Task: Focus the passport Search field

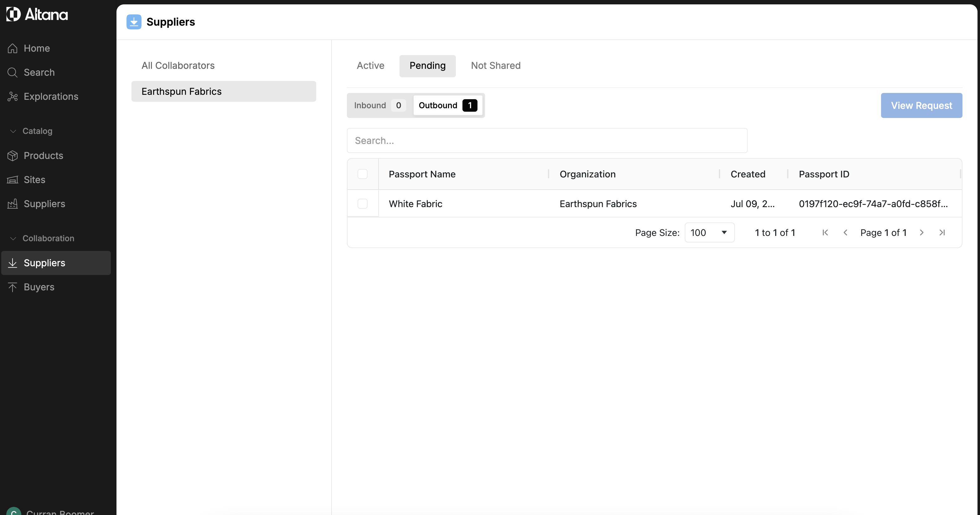Action: [x=547, y=140]
